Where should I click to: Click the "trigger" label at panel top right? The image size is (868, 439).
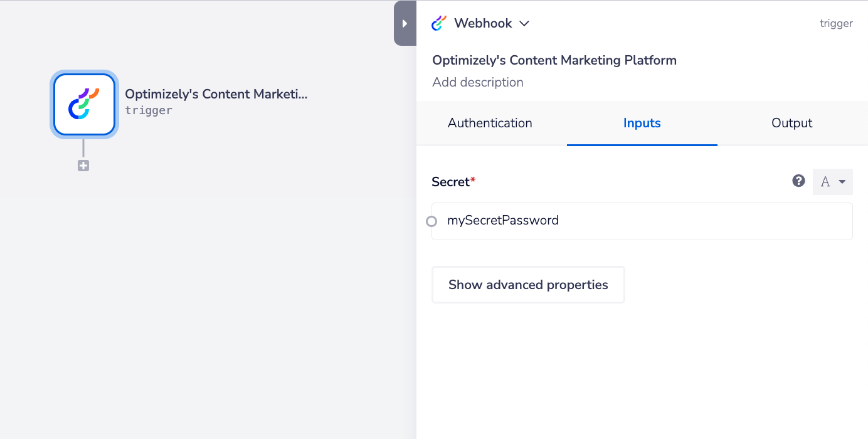[836, 23]
